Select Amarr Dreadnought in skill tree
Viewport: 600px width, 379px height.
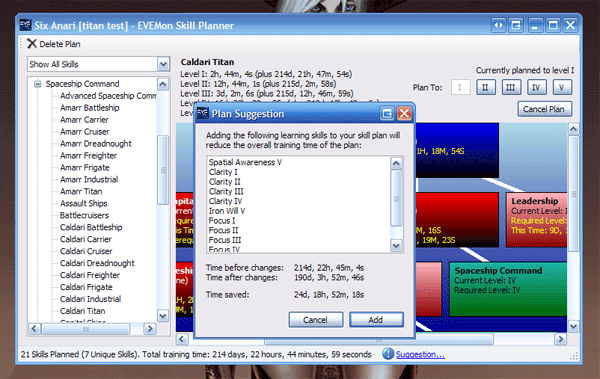(x=96, y=144)
